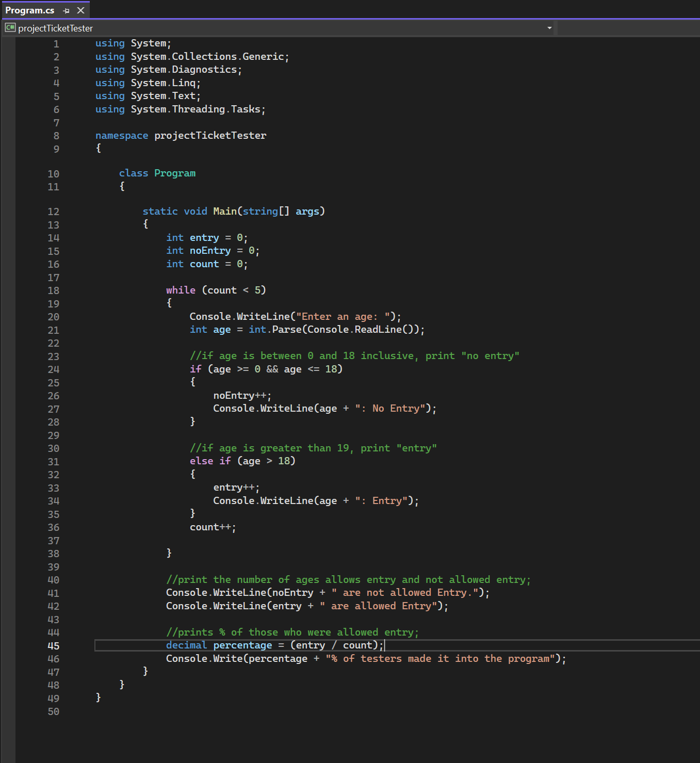Click line number 50 in the gutter
700x763 pixels.
pyautogui.click(x=54, y=712)
